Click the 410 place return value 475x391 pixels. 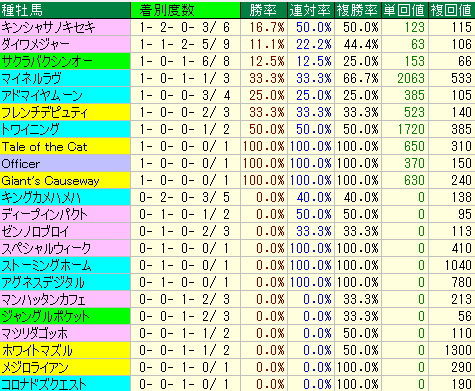(452, 248)
